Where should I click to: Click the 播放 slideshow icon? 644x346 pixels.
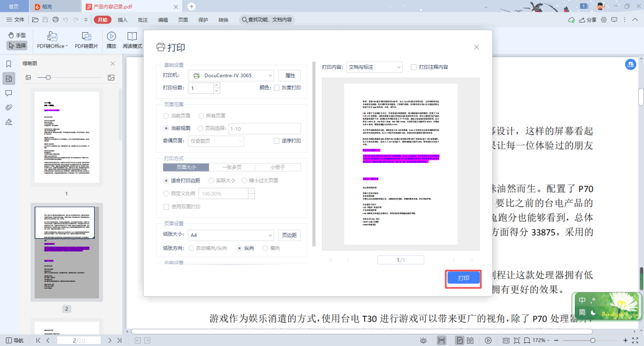pos(111,37)
